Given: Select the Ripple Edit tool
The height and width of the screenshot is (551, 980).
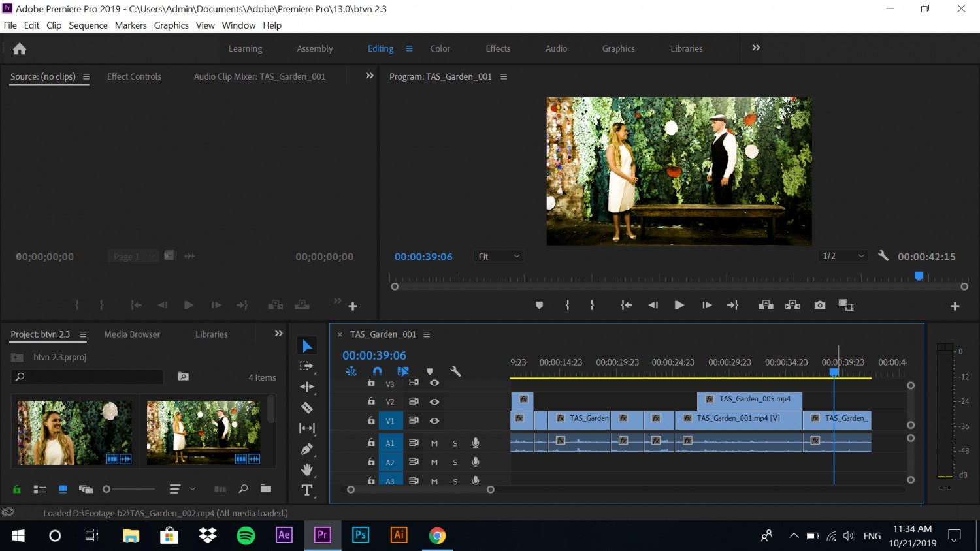Looking at the screenshot, I should (x=307, y=387).
